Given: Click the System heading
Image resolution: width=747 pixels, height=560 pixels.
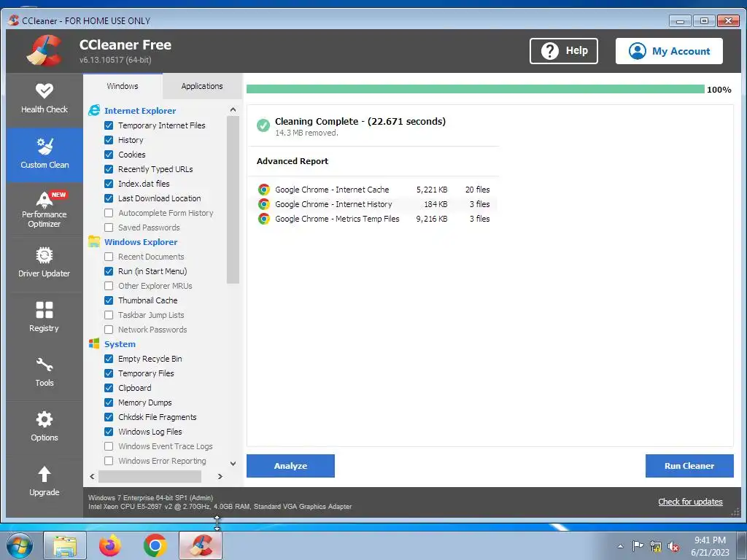Looking at the screenshot, I should click(x=120, y=344).
